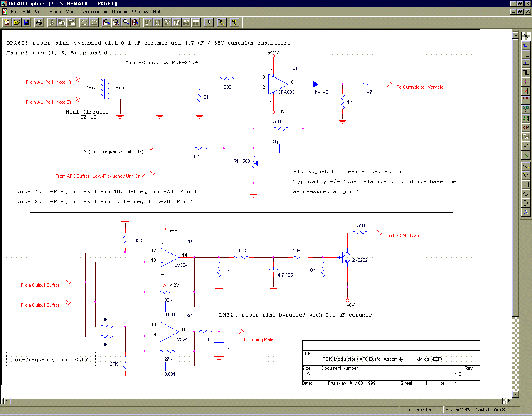Viewport: 532px width, 416px height.
Task: Click the Save document toolbar icon
Action: [x=26, y=22]
